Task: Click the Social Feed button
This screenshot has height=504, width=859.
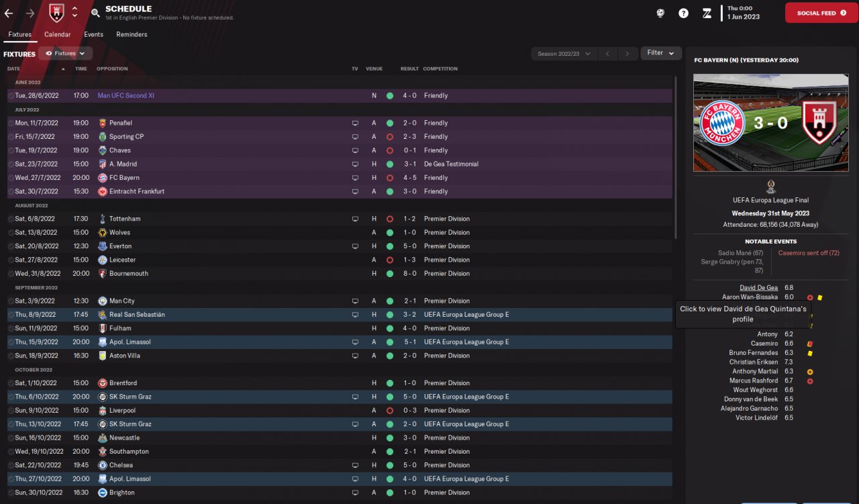Action: (x=821, y=13)
